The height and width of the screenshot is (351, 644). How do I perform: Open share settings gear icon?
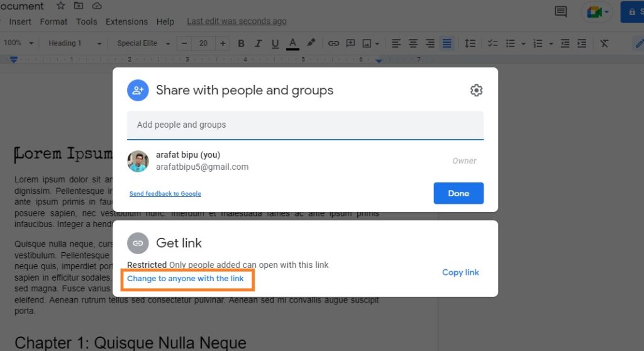tap(476, 90)
